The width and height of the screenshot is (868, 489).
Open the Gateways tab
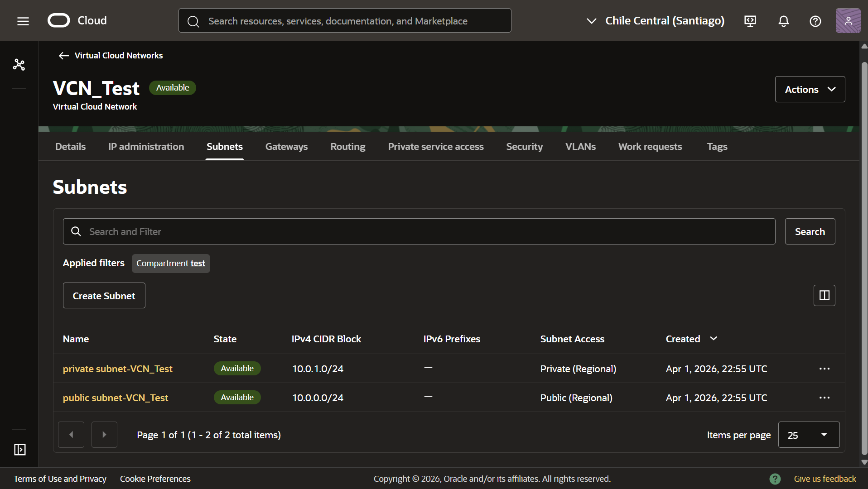[286, 147]
